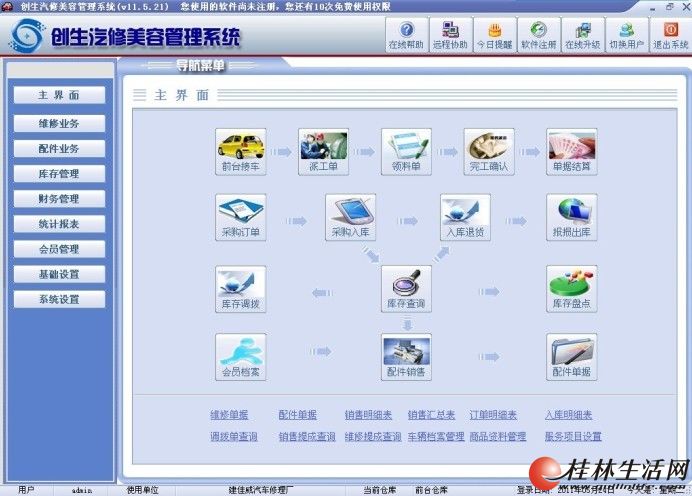Viewport: 692px width, 496px height.
Task: Open the 销售提成查询 link
Action: [307, 437]
